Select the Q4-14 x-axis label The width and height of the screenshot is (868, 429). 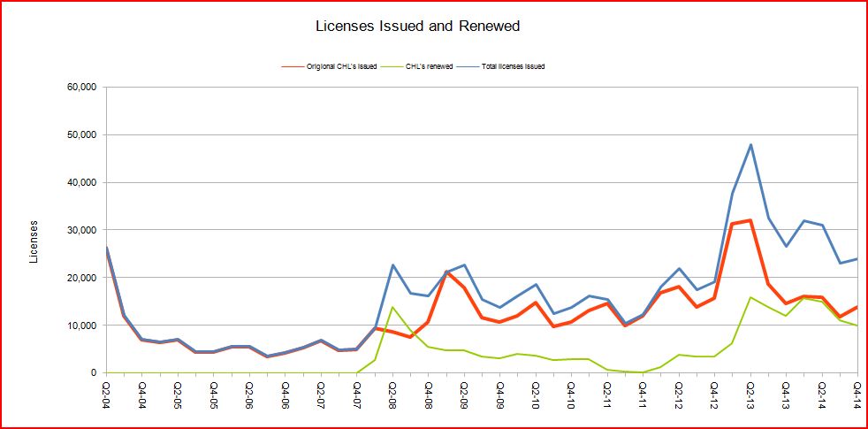pyautogui.click(x=857, y=392)
